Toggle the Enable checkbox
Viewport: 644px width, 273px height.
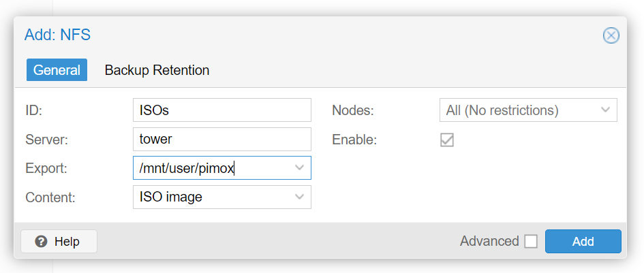coord(447,140)
